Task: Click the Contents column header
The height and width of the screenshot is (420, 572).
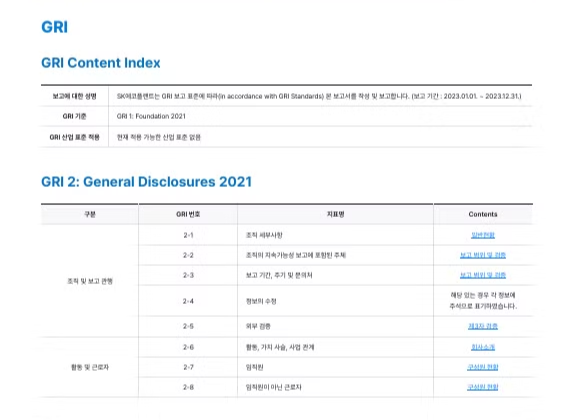Action: [x=483, y=214]
